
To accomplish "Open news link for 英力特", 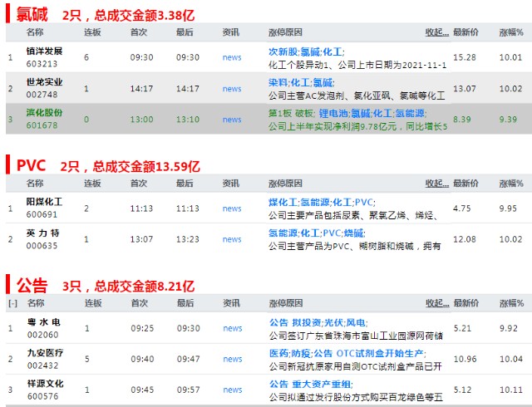I will click(x=232, y=239).
